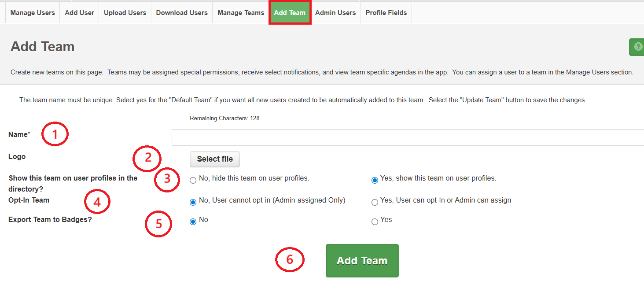644x303 pixels.
Task: Select "Yes, User can opt-In" radio option
Action: (375, 202)
